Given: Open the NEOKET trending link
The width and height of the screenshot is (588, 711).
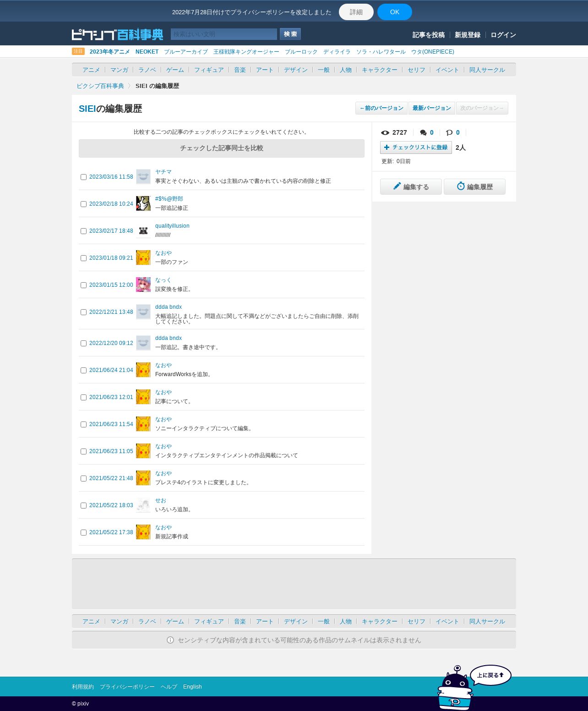Looking at the screenshot, I should click(x=147, y=52).
